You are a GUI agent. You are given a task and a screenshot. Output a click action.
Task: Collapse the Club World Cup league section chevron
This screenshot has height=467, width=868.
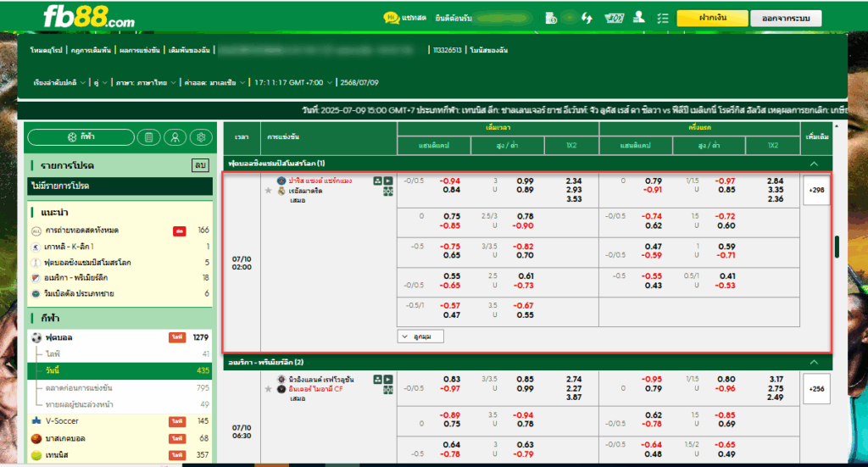click(x=814, y=164)
